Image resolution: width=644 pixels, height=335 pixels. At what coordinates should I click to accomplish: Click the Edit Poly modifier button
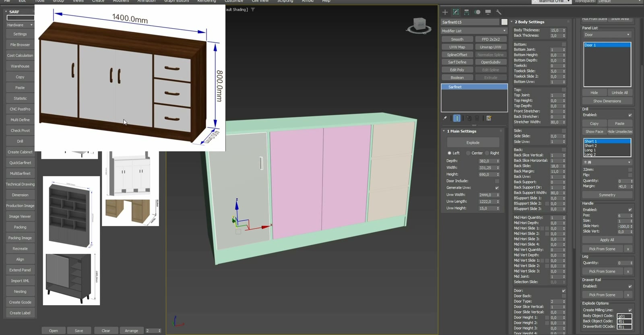tap(457, 70)
